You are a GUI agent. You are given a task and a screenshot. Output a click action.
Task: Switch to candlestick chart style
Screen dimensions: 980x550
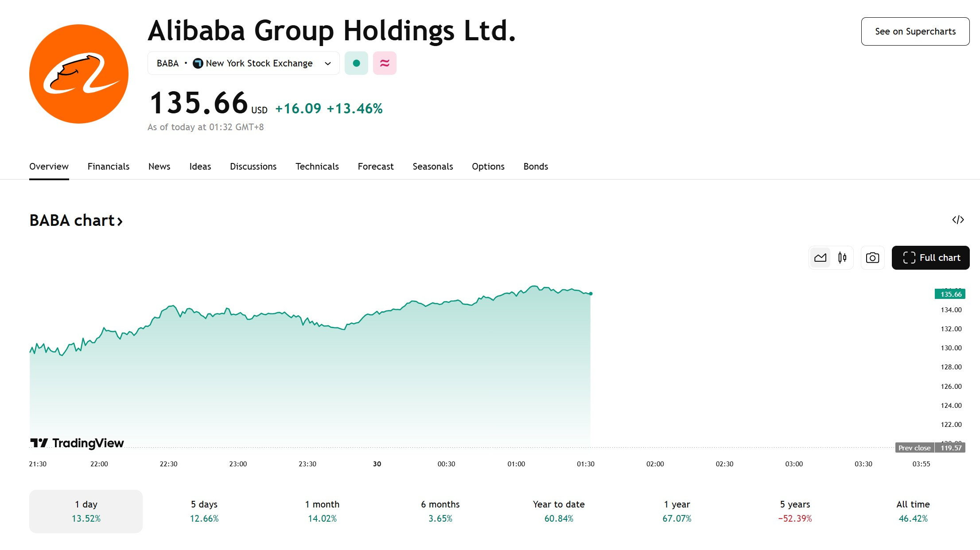click(x=842, y=258)
